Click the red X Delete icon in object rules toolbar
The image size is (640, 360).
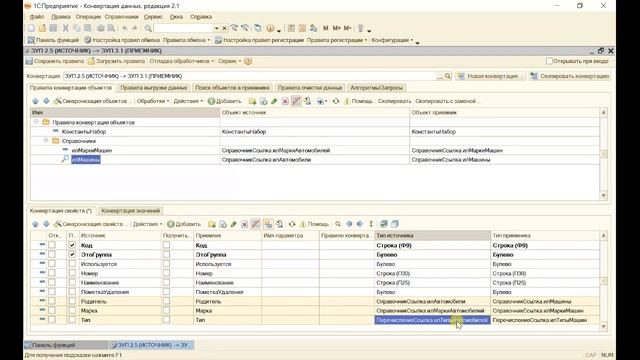[285, 101]
